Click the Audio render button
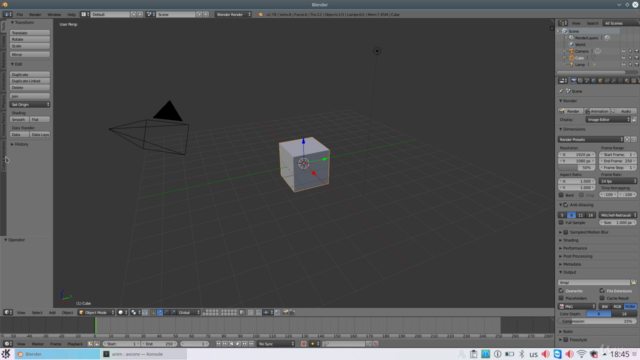The image size is (640, 360). pyautogui.click(x=623, y=111)
